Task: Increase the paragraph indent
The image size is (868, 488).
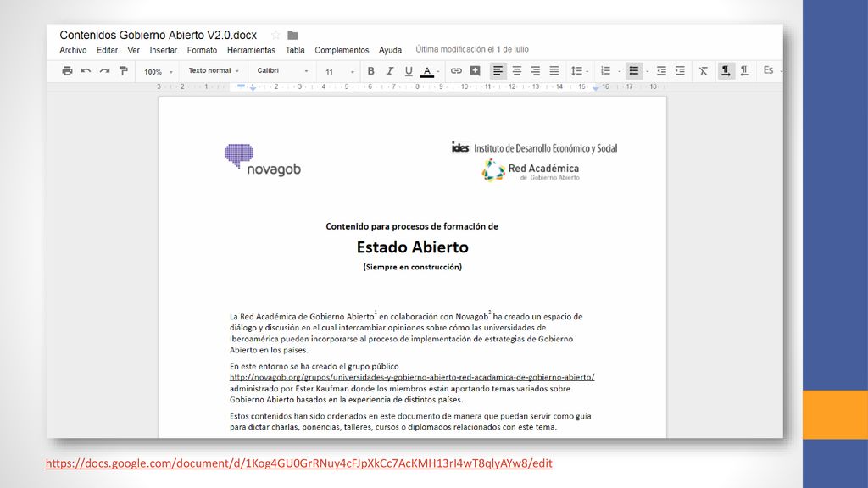Action: tap(681, 71)
